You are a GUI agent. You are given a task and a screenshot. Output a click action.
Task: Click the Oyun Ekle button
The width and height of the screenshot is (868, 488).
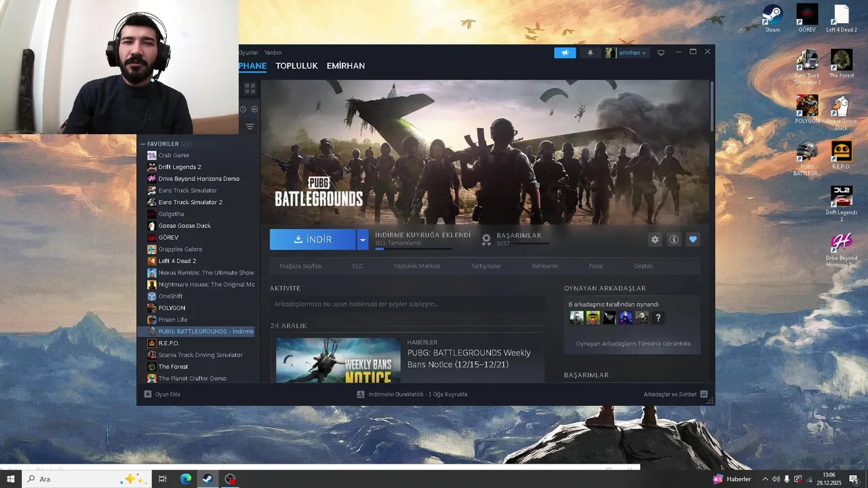[162, 394]
